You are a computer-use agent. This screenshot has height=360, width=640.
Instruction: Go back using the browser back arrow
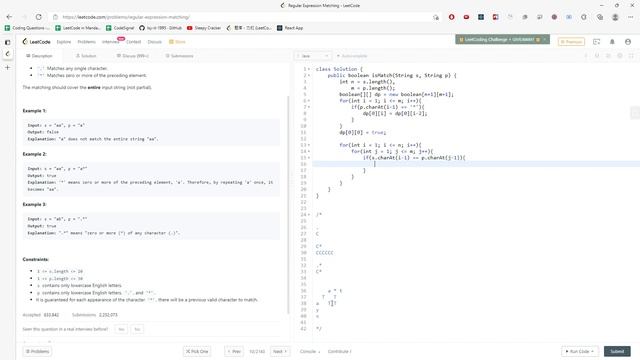[9, 17]
